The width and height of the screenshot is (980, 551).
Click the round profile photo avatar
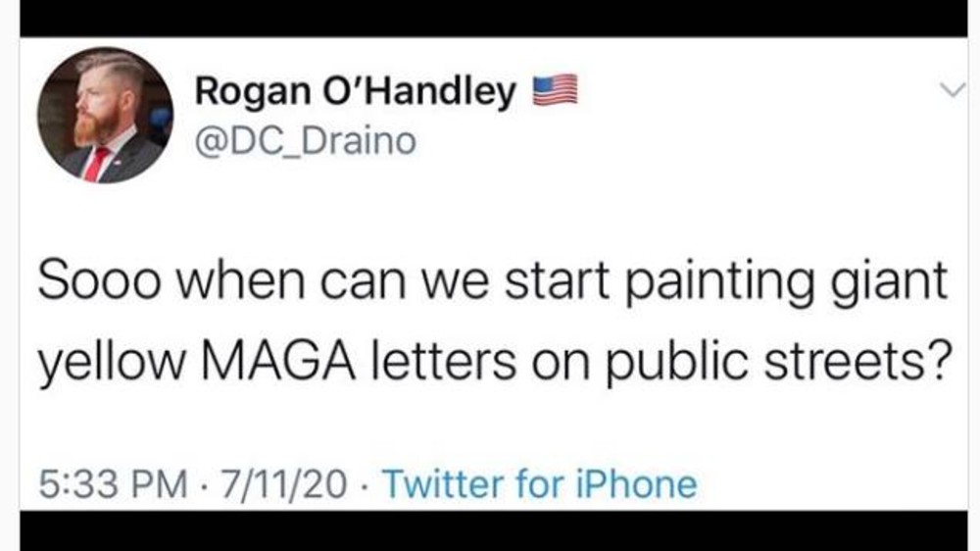(x=105, y=116)
